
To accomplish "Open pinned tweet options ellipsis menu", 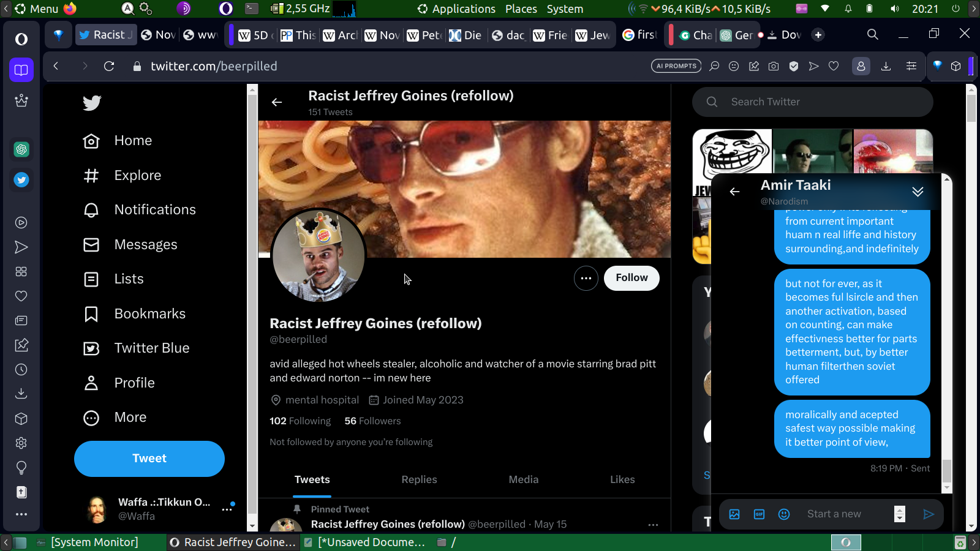I will pos(653,525).
